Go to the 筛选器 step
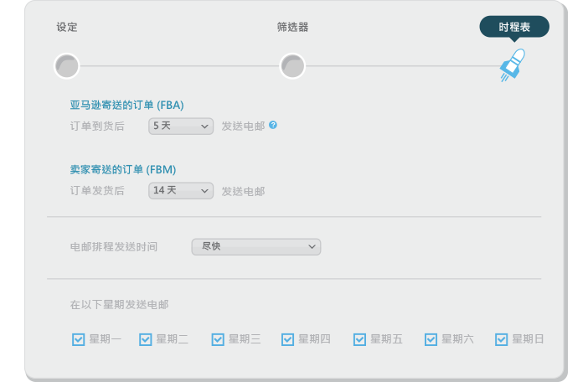Image resolution: width=588 pixels, height=382 pixels. pyautogui.click(x=292, y=28)
